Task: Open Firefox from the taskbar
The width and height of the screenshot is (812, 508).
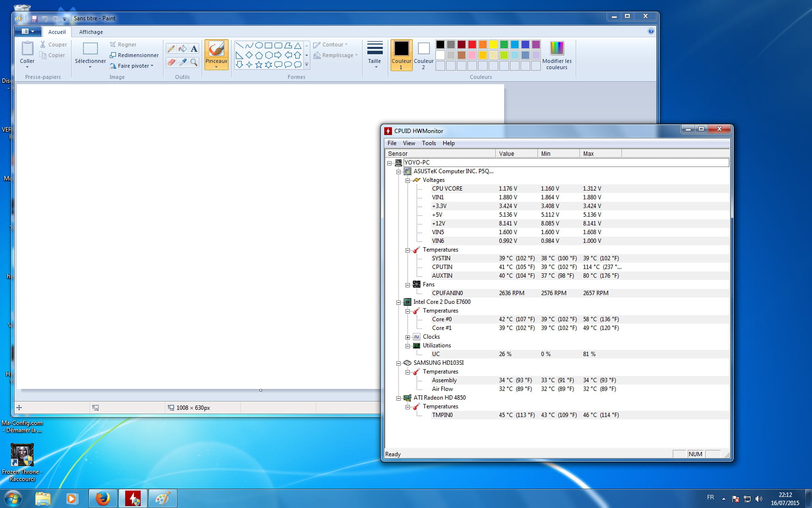Action: pos(102,498)
